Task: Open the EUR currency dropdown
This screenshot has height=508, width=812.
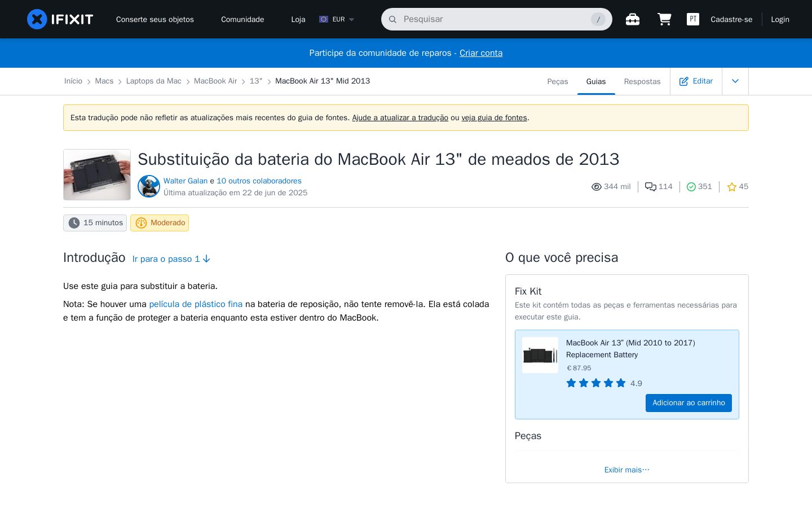Action: [337, 19]
